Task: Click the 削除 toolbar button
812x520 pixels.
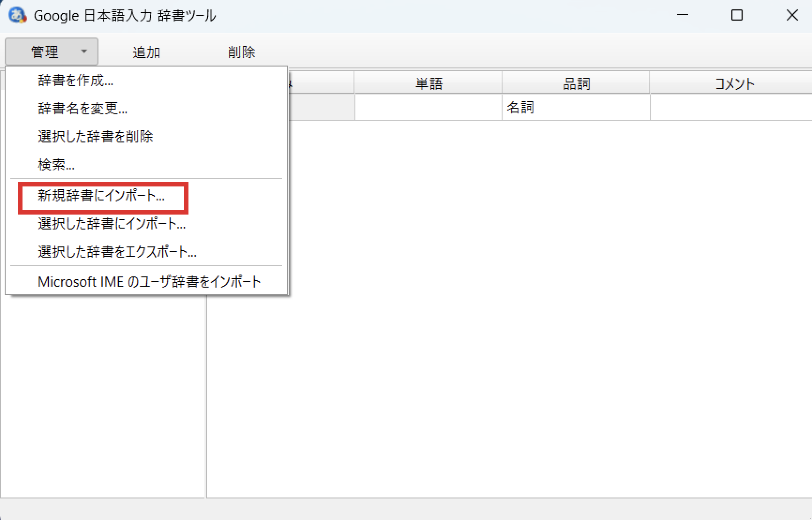Action: (x=241, y=52)
